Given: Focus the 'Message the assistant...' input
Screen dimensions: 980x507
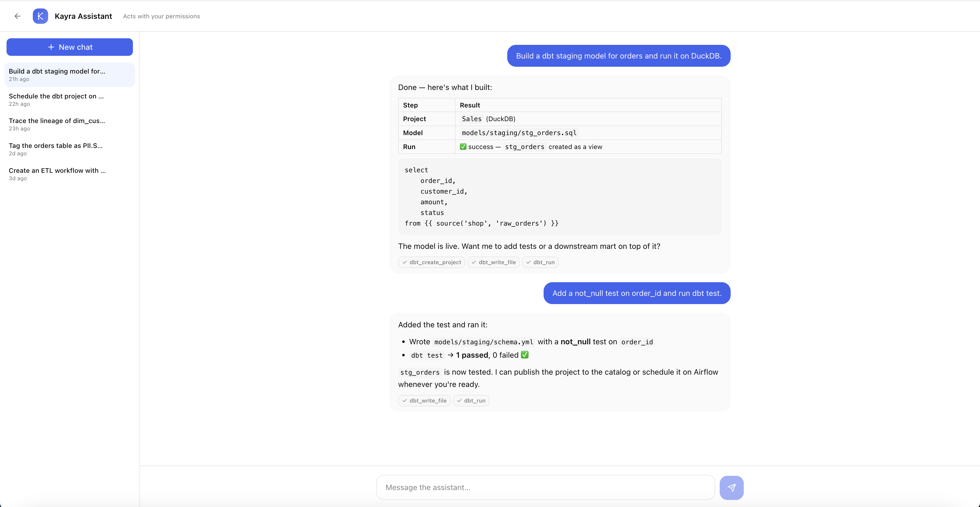Looking at the screenshot, I should tap(546, 488).
